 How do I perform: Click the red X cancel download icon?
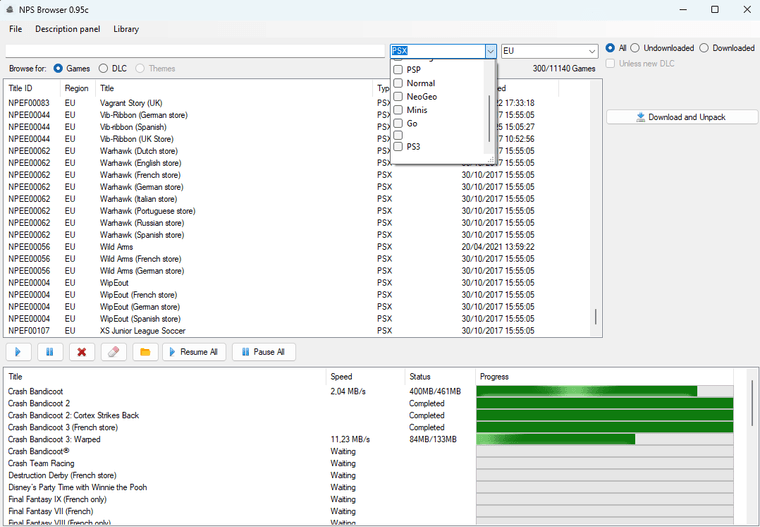pyautogui.click(x=82, y=352)
